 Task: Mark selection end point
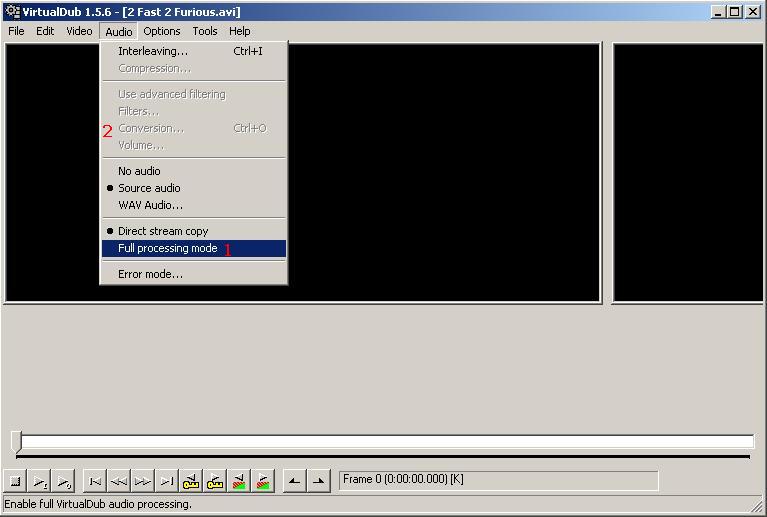click(x=318, y=481)
